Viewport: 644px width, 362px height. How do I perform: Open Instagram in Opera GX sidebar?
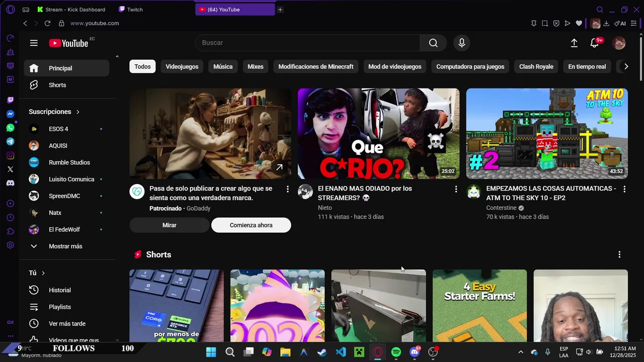(x=10, y=156)
